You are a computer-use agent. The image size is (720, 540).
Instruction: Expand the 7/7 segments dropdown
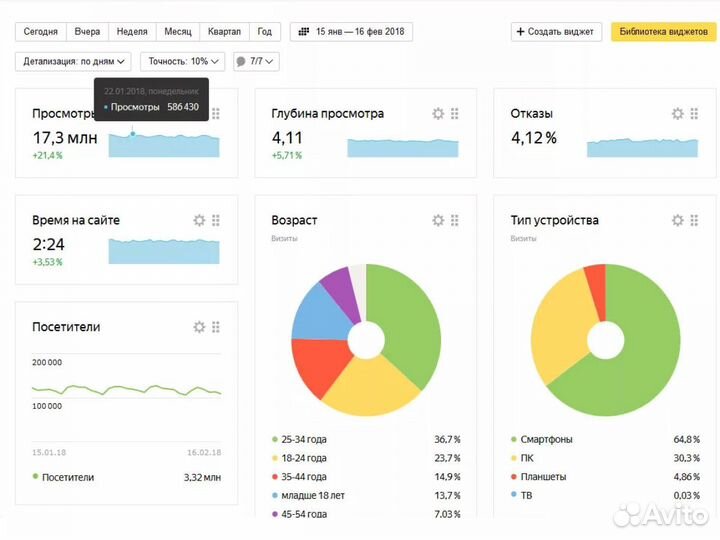(256, 62)
